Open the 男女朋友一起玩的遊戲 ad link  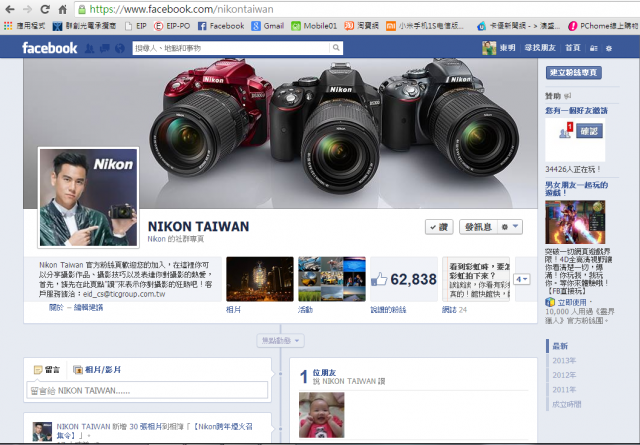click(x=576, y=189)
